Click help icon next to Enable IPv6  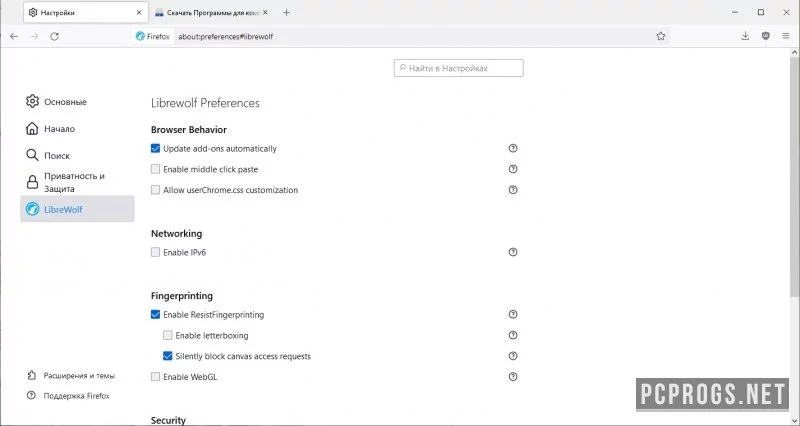pyautogui.click(x=513, y=252)
